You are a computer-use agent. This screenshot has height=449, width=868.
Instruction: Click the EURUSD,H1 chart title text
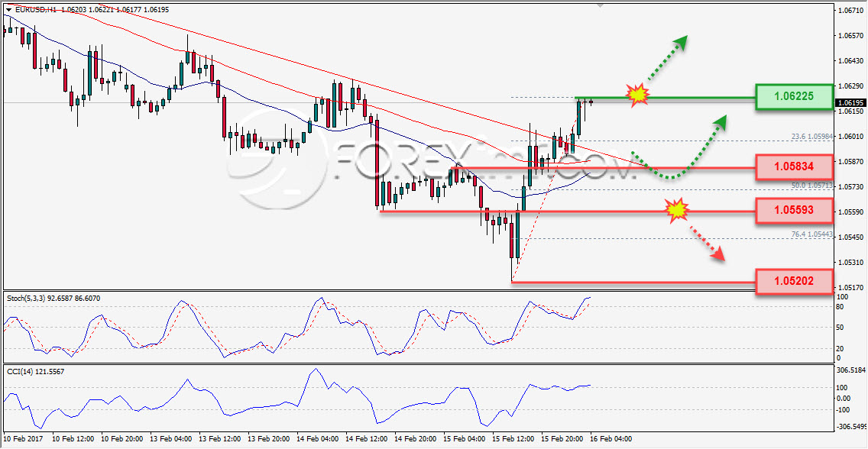click(35, 11)
